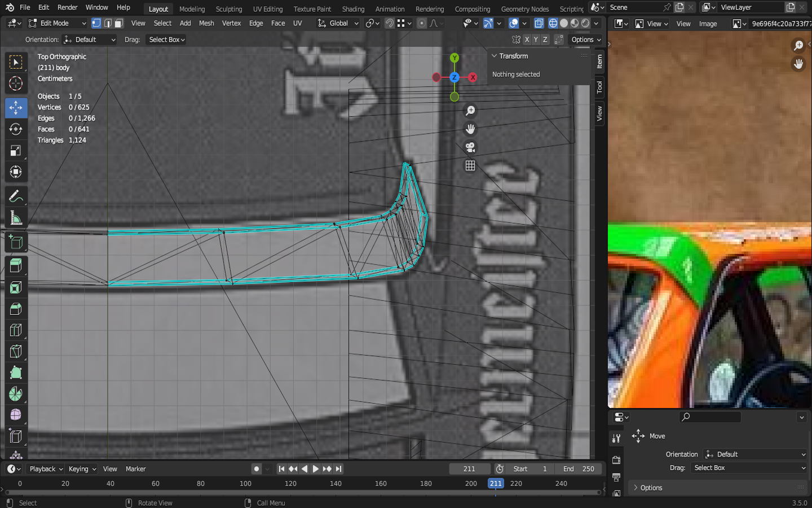Click the search field in the properties editor
Viewport: 812px width, 508px height.
click(x=710, y=417)
